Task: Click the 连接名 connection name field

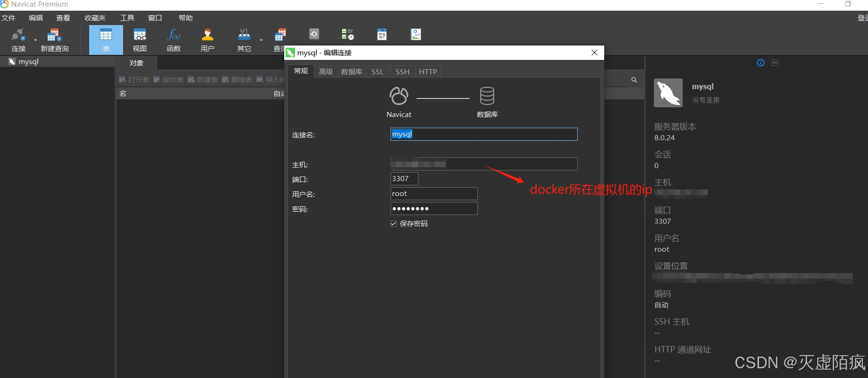Action: 484,134
